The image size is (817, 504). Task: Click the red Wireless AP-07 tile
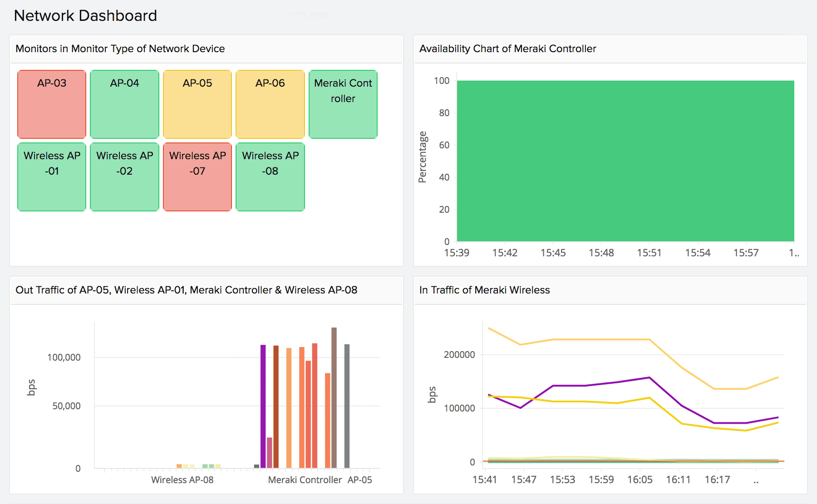tap(197, 177)
